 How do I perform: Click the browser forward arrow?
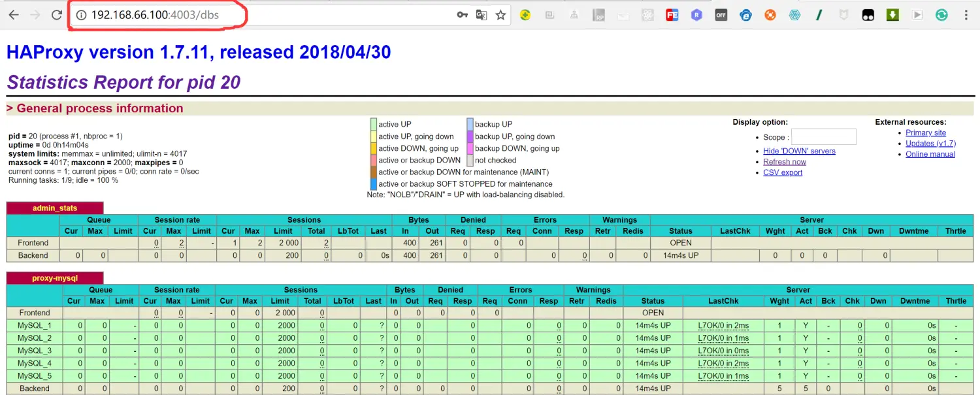[x=35, y=15]
